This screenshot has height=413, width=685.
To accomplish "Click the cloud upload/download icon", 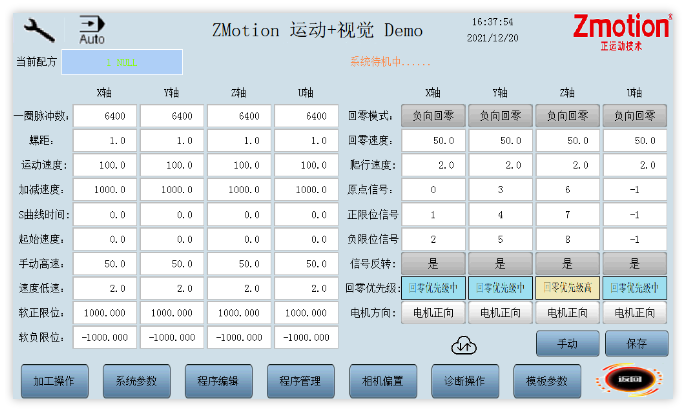I will (464, 345).
